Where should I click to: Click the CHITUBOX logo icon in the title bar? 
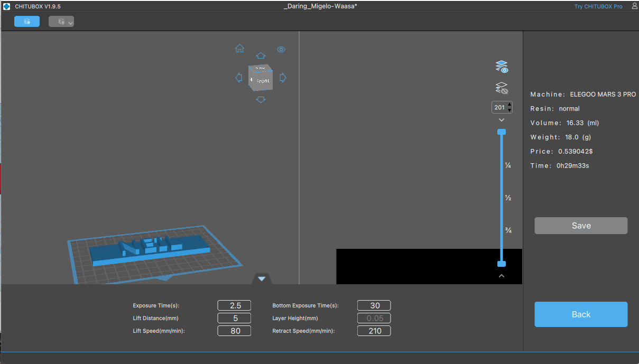tap(6, 6)
